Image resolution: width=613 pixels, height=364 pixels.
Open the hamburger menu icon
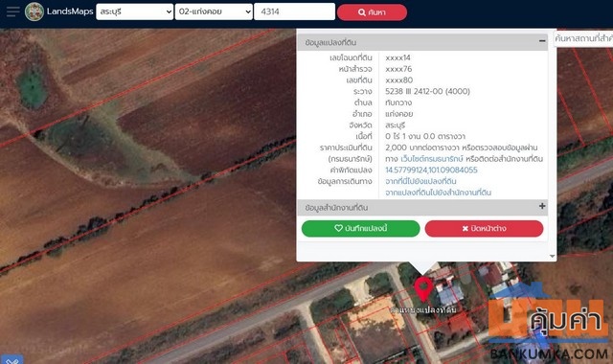(x=12, y=11)
